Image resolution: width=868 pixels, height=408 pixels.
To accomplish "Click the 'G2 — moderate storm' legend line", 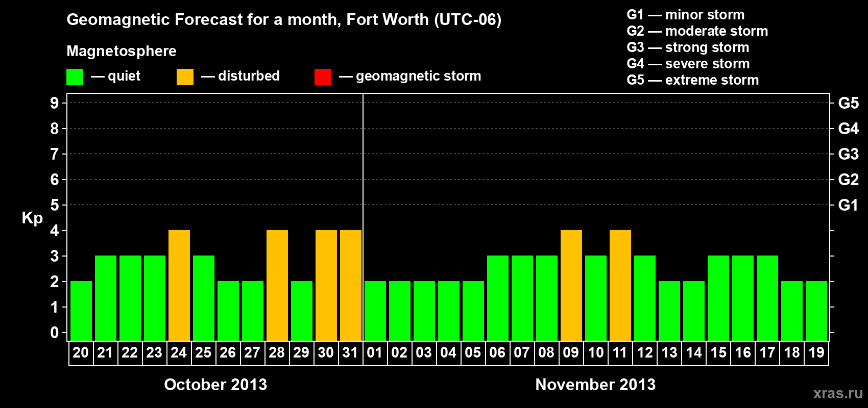I will (697, 31).
